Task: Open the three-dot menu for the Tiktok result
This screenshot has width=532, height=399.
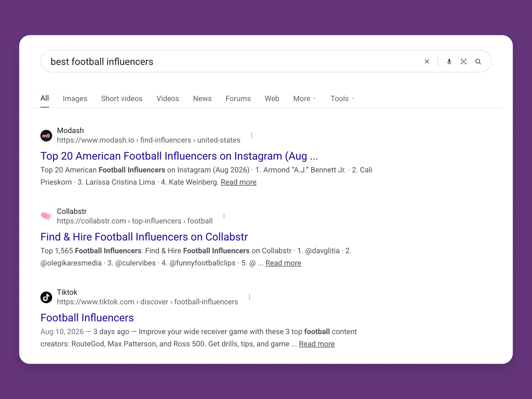Action: coord(250,297)
